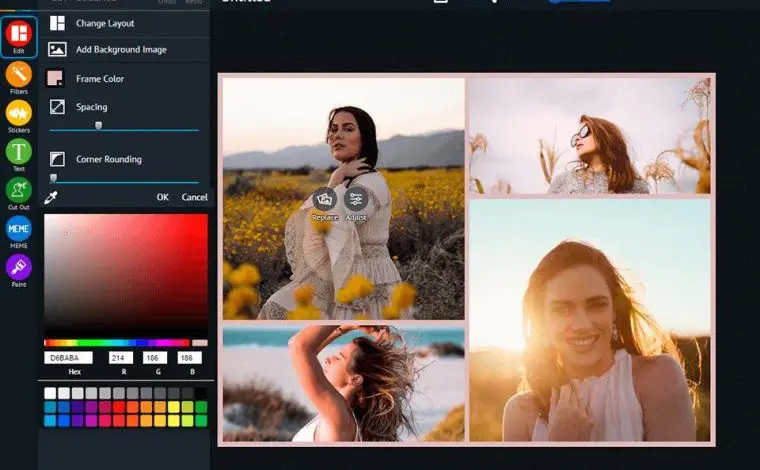
Task: Open the MEME maker tool
Action: click(x=18, y=232)
